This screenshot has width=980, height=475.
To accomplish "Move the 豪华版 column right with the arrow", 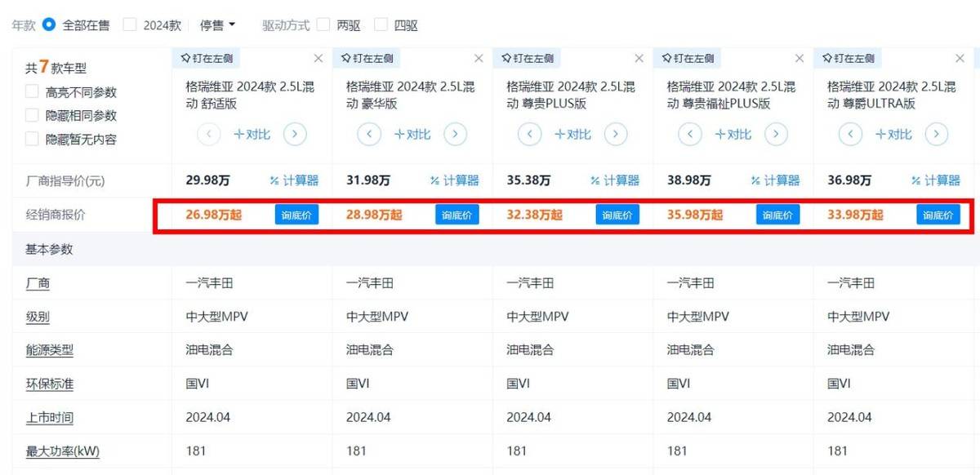I will tap(455, 134).
